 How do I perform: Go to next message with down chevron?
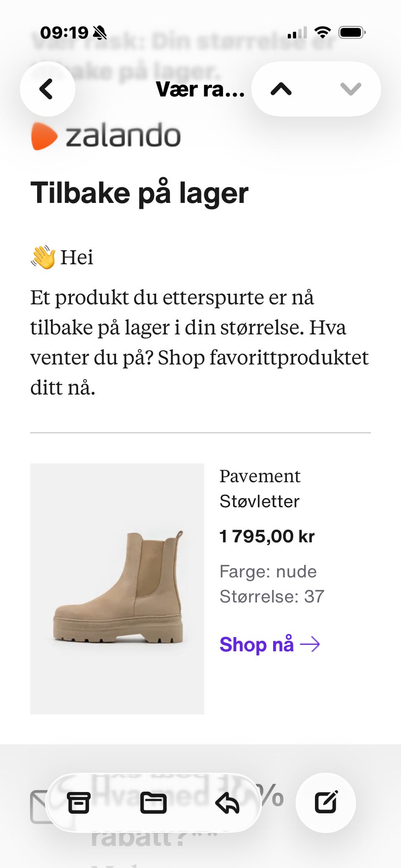click(x=350, y=89)
